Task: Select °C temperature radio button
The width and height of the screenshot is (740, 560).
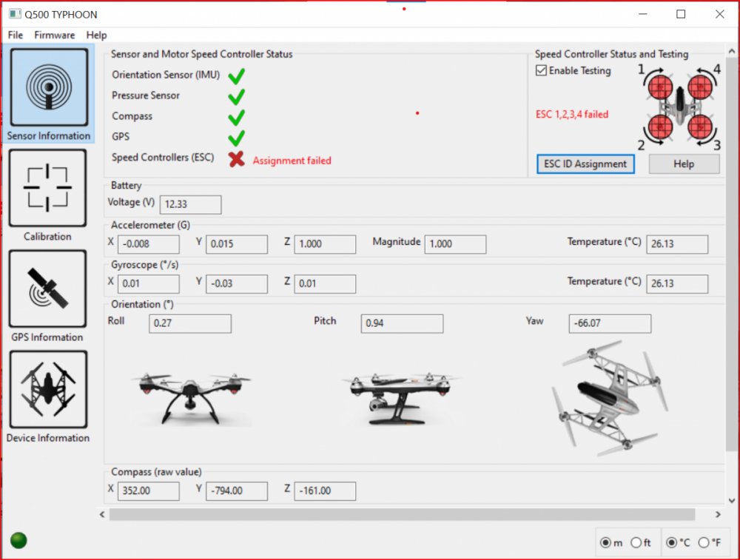Action: pyautogui.click(x=672, y=542)
